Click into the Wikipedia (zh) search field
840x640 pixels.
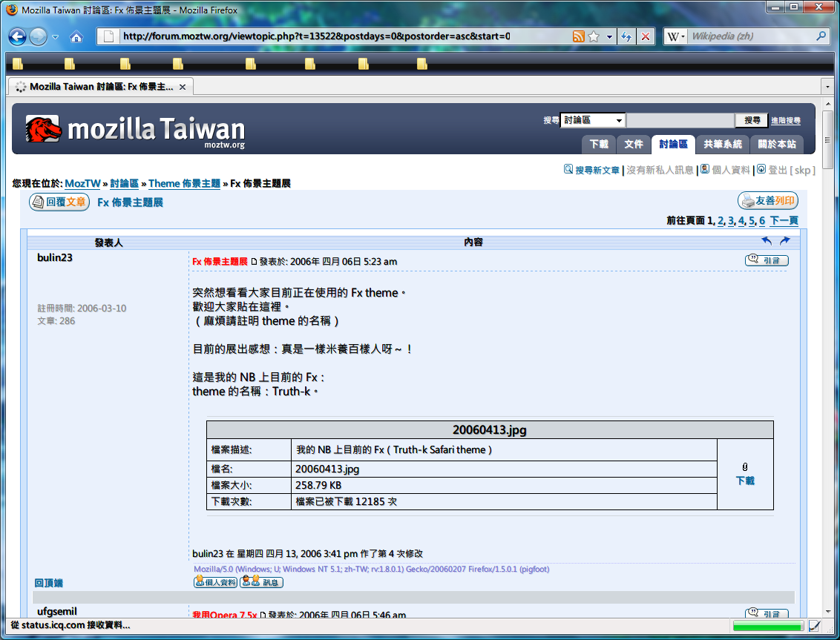point(750,36)
